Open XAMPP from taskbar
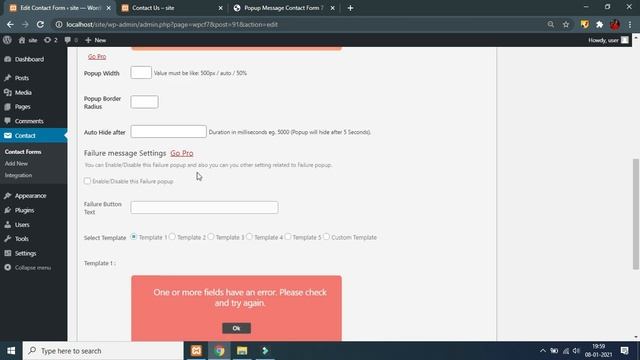This screenshot has height=360, width=640. click(x=196, y=351)
